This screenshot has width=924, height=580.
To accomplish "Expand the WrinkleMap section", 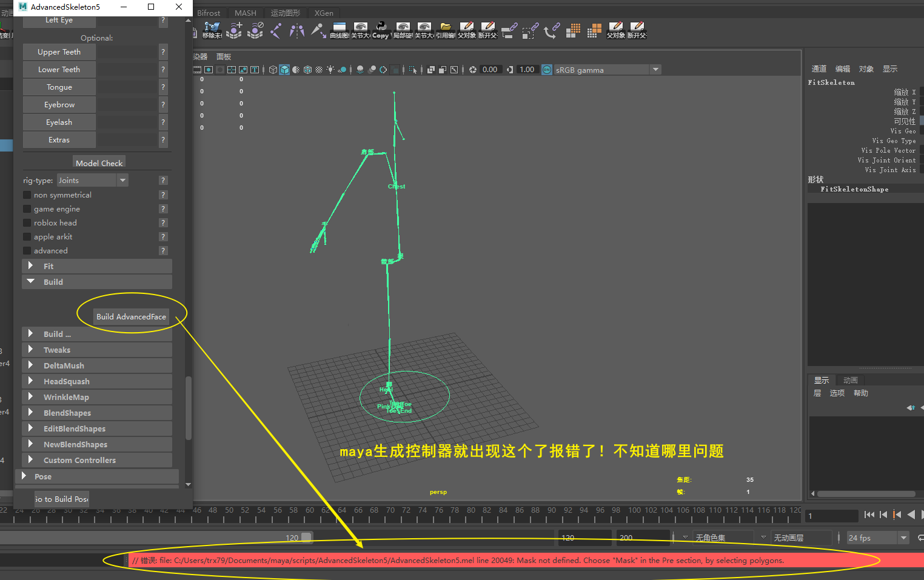I will coord(97,397).
